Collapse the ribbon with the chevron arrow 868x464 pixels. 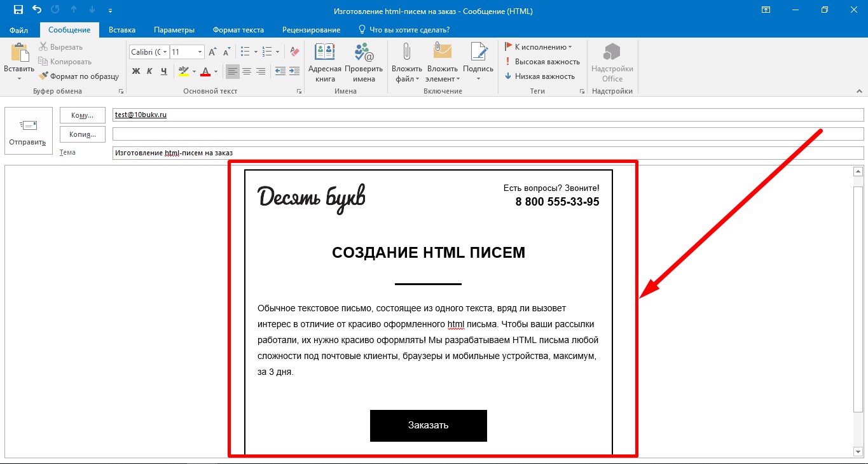(859, 92)
